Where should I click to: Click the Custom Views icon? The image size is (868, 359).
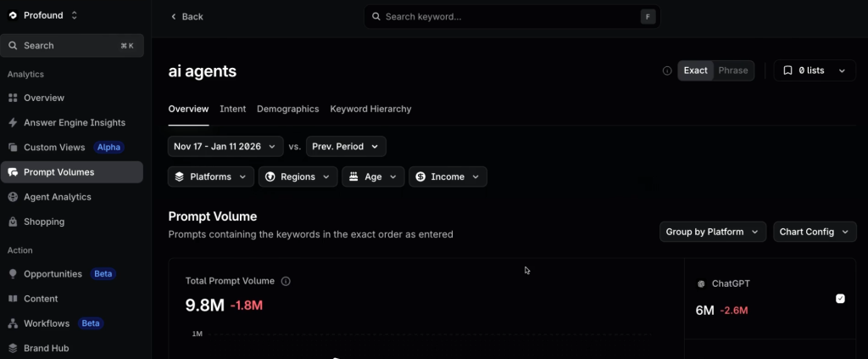(13, 148)
